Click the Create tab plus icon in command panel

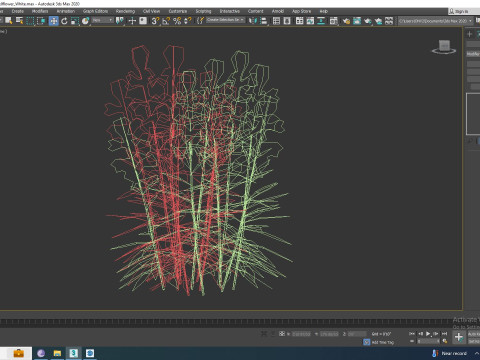pos(469,34)
